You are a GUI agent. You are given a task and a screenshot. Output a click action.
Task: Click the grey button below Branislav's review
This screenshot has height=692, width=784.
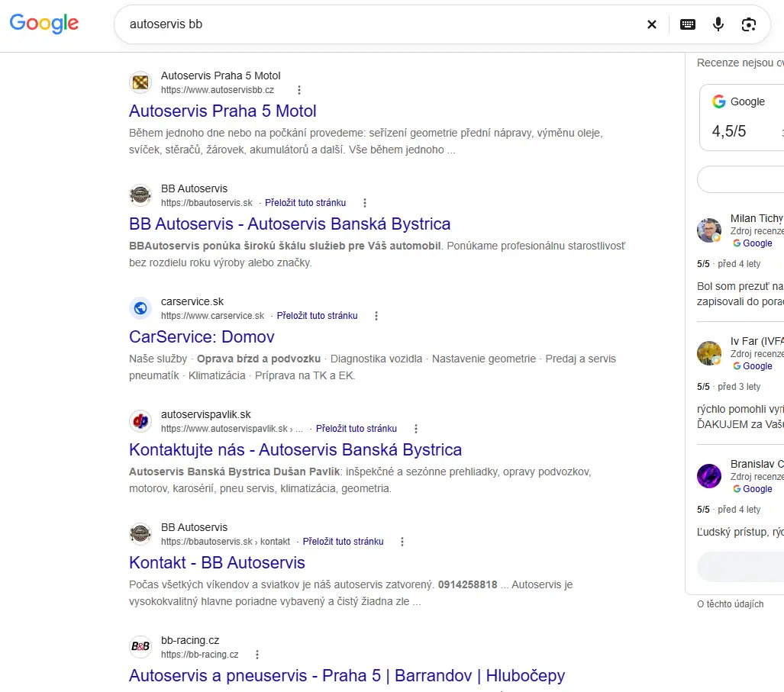[x=740, y=567]
